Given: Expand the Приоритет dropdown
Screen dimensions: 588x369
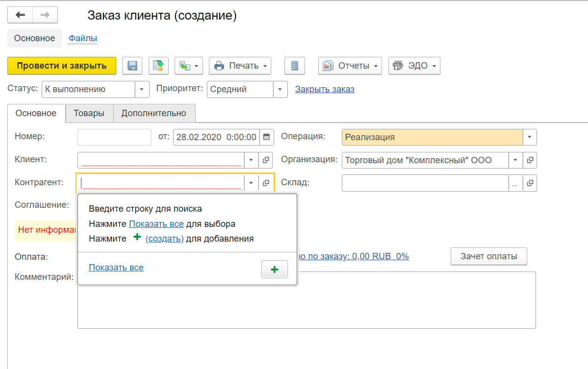Looking at the screenshot, I should click(280, 90).
